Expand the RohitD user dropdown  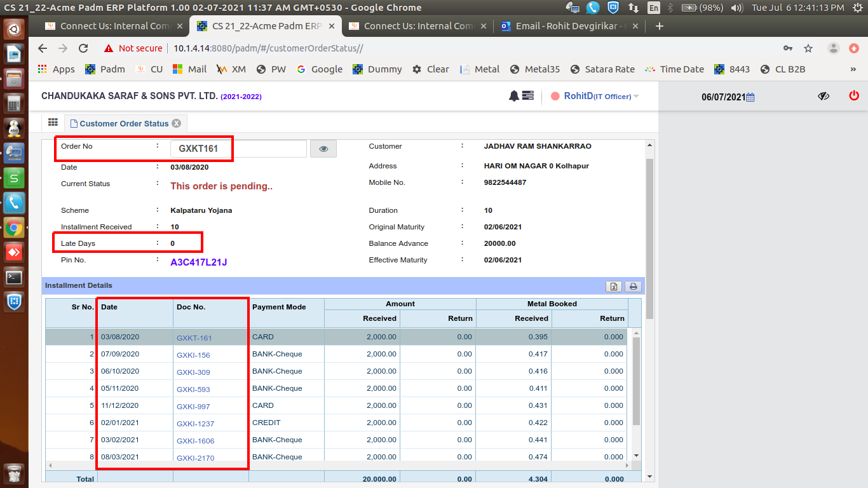(636, 97)
